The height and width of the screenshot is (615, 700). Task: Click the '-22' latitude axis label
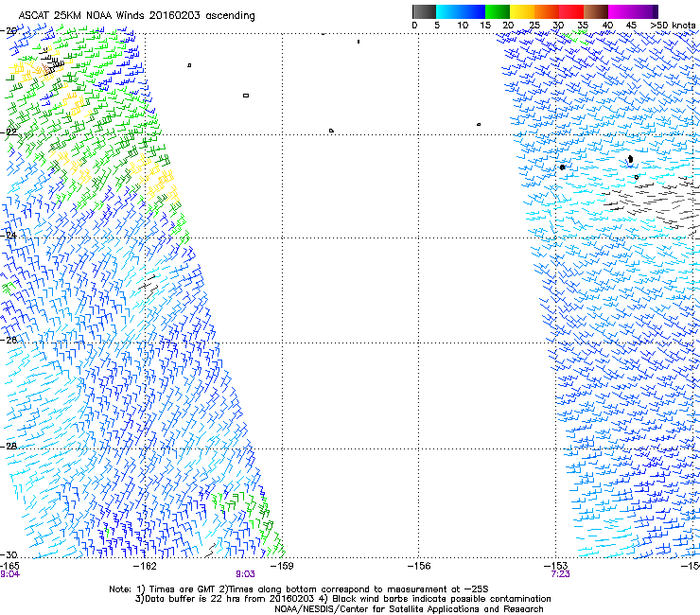click(x=9, y=132)
